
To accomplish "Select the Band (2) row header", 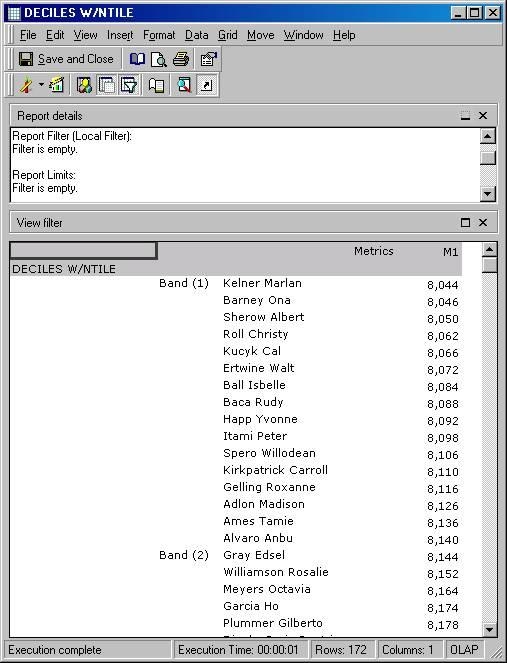I will (184, 555).
